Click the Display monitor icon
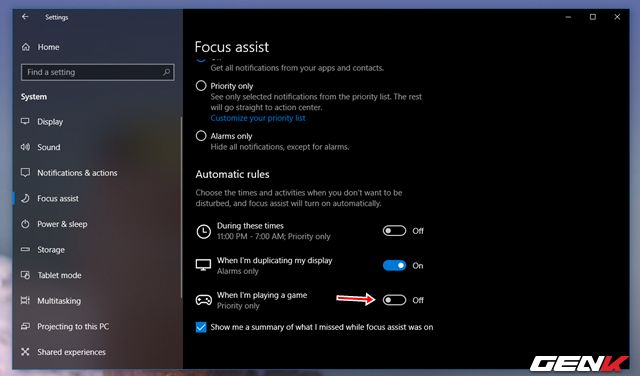640x376 pixels. click(25, 121)
